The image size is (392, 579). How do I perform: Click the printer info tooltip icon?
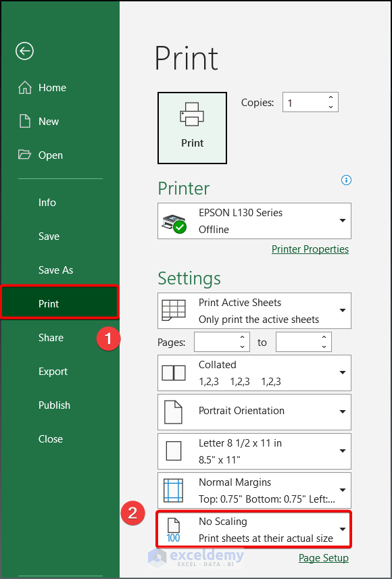coord(346,180)
